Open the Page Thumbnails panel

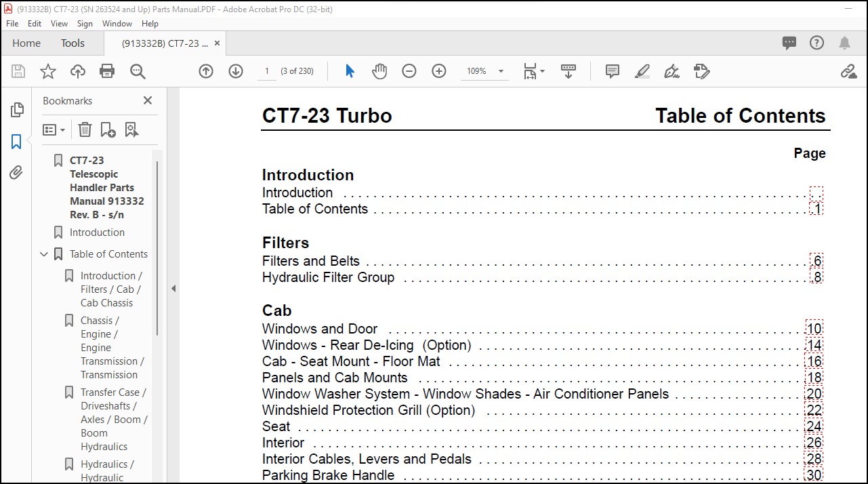[x=17, y=109]
